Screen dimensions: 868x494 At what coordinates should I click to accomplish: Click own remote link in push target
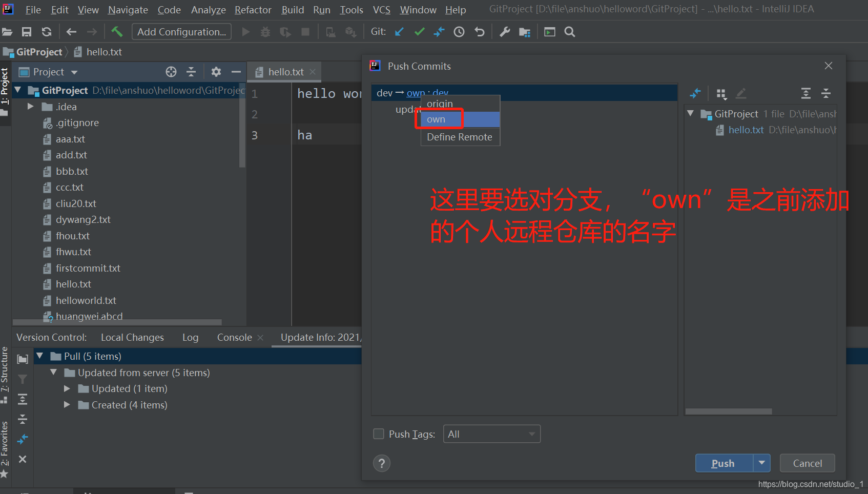(x=415, y=93)
